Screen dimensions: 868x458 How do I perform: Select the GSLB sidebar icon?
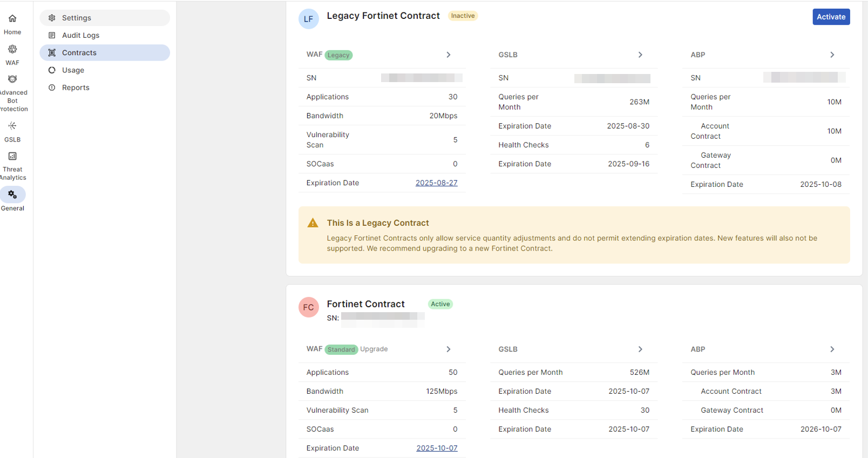tap(12, 126)
